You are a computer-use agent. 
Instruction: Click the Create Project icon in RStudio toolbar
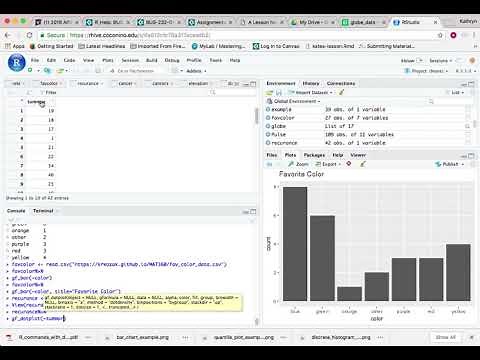[x=47, y=70]
